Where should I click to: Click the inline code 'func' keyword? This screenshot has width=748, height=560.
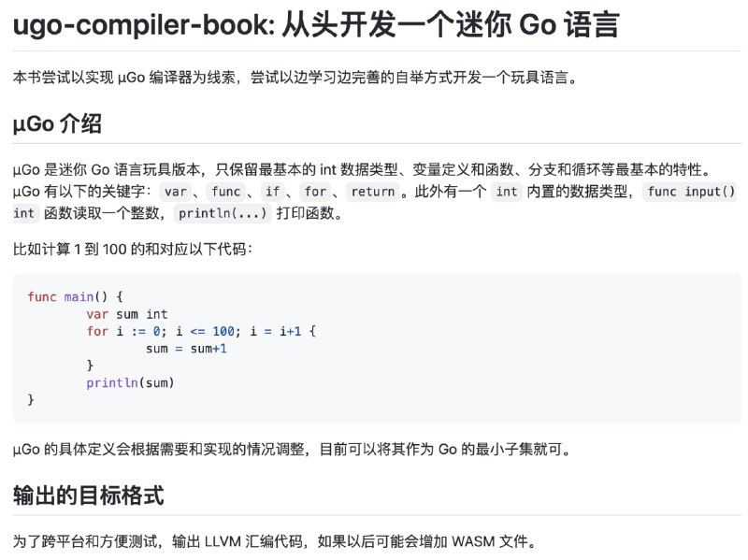pos(225,192)
